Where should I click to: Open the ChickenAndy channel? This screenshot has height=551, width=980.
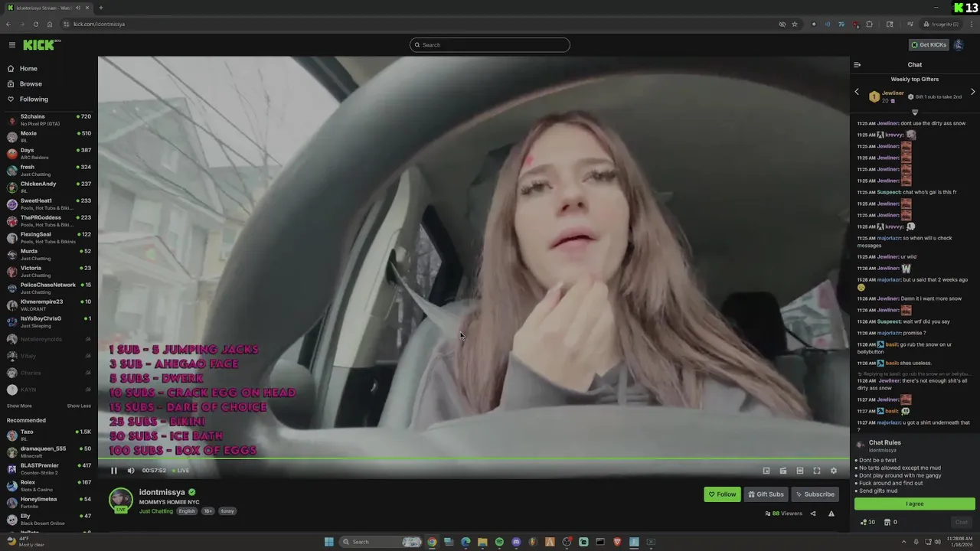49,187
